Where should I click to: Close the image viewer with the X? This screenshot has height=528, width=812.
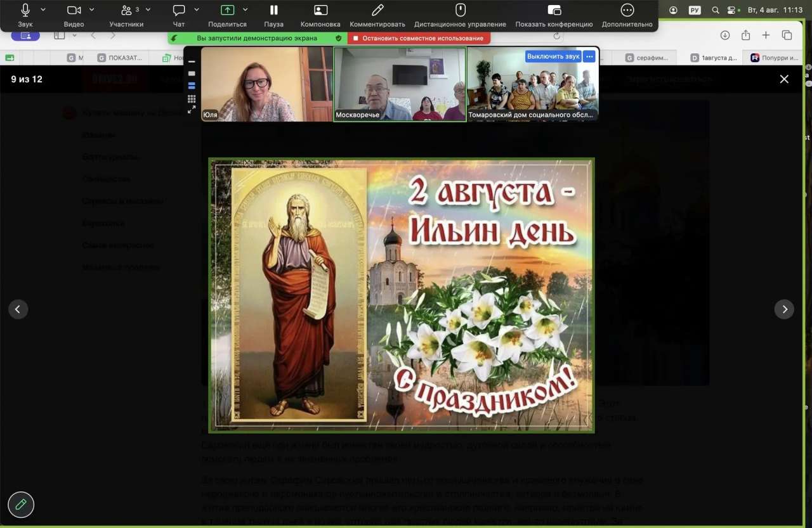784,79
